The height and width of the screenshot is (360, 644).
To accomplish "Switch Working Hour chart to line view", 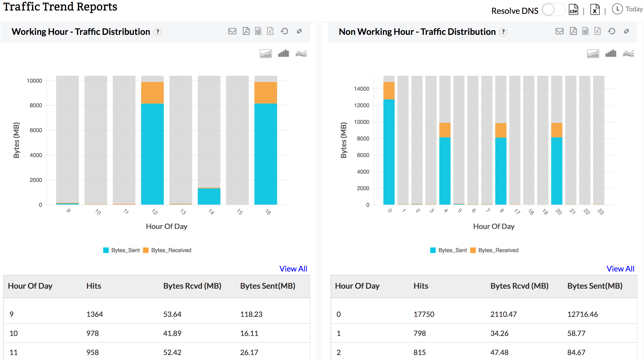I will pos(301,53).
